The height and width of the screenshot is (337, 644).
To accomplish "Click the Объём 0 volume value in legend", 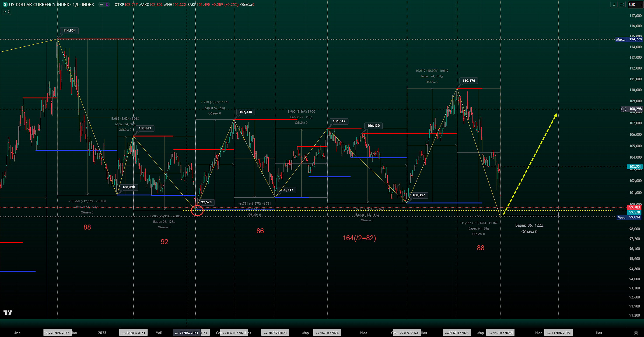I will point(247,5).
